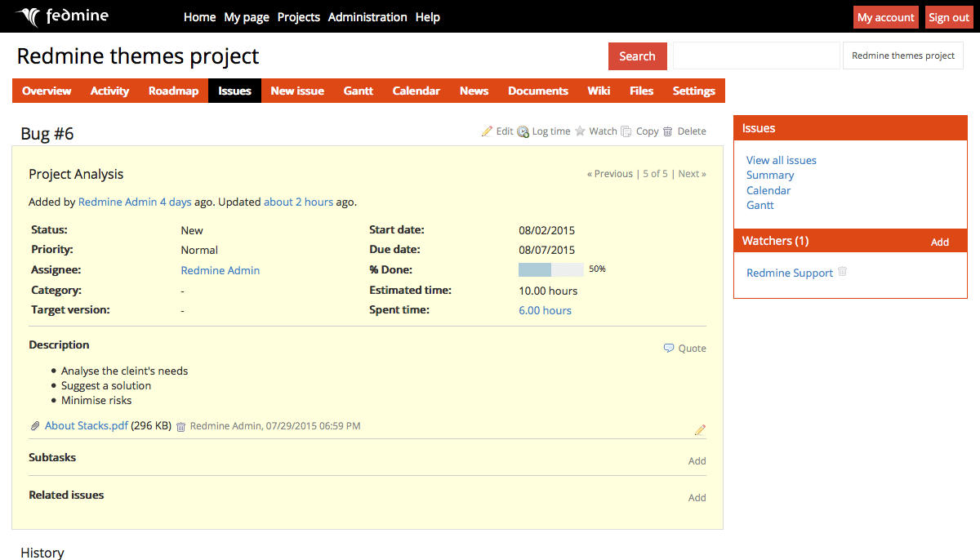The width and height of the screenshot is (980, 560).
Task: Focus the search text field
Action: click(x=756, y=56)
